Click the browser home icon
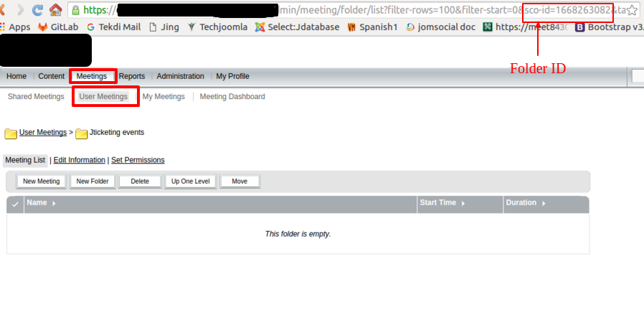This screenshot has height=336, width=644. click(x=55, y=10)
